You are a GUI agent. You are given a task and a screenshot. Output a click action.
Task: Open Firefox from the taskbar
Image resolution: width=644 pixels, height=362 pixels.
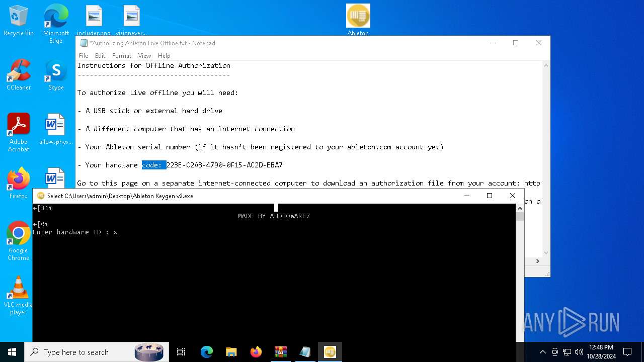pyautogui.click(x=256, y=352)
